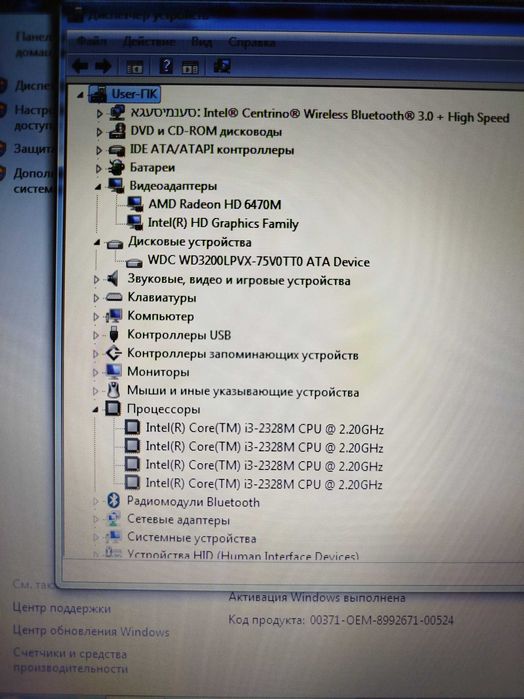Select the Сетевые адаптеры label
Image resolution: width=524 pixels, height=699 pixels.
point(178,520)
